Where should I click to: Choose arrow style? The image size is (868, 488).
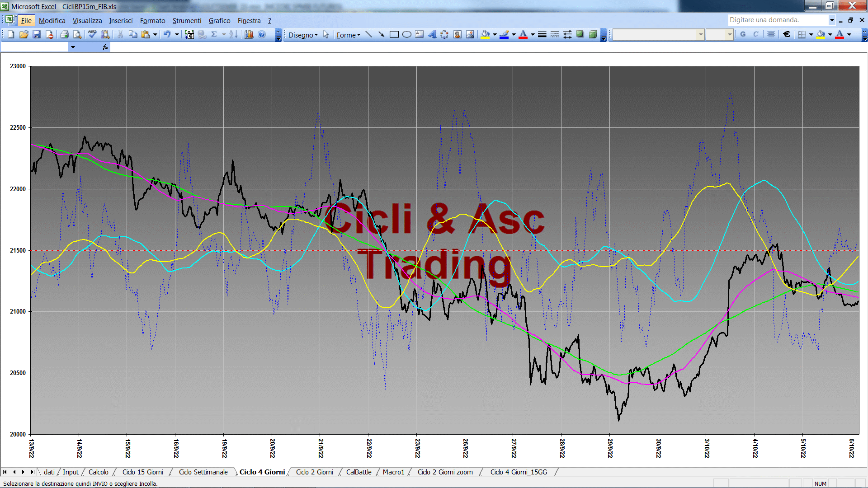(x=567, y=34)
